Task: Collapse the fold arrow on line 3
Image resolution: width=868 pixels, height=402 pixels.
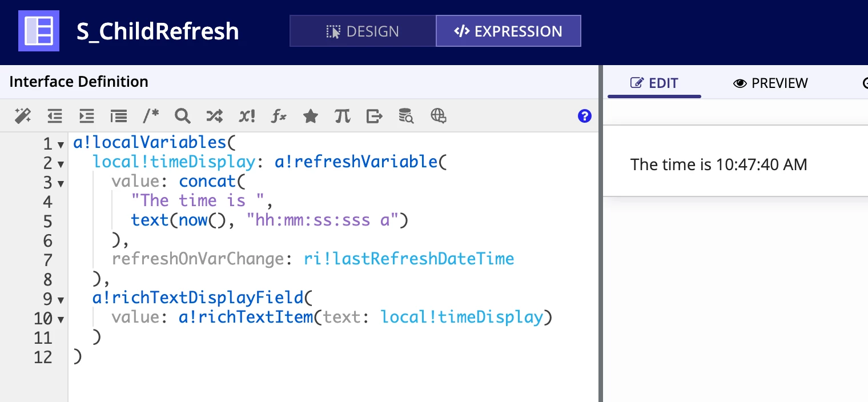Action: (61, 184)
